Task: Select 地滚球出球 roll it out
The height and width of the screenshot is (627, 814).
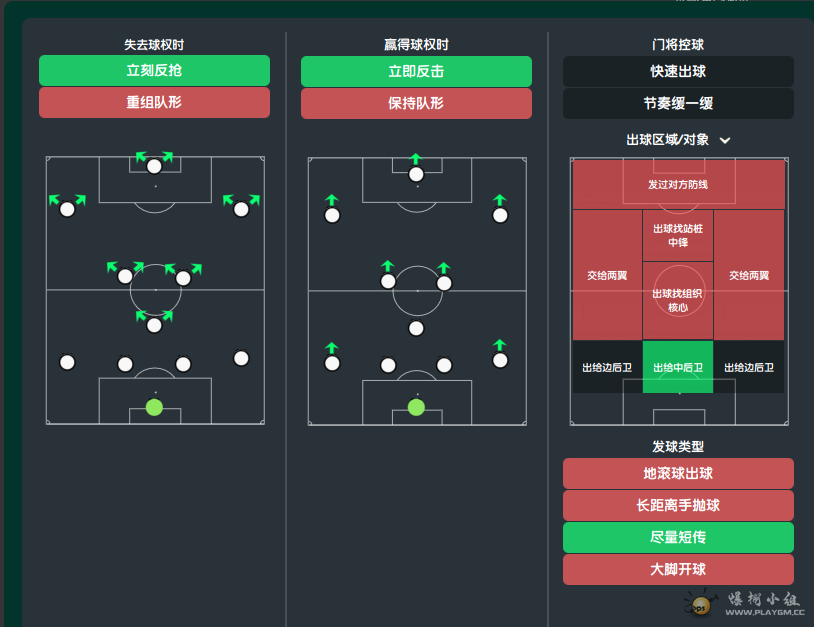Action: [x=678, y=473]
